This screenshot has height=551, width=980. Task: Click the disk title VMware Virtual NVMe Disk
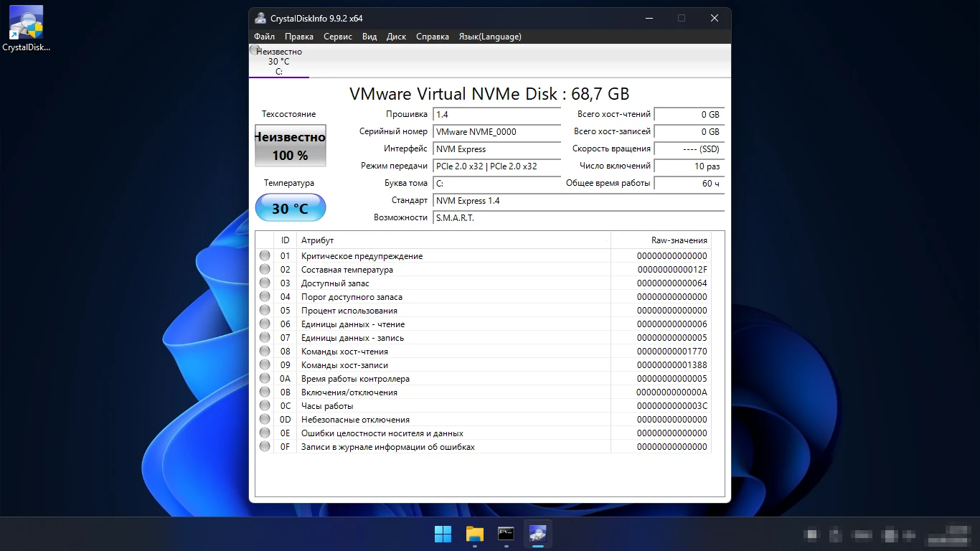(x=489, y=94)
